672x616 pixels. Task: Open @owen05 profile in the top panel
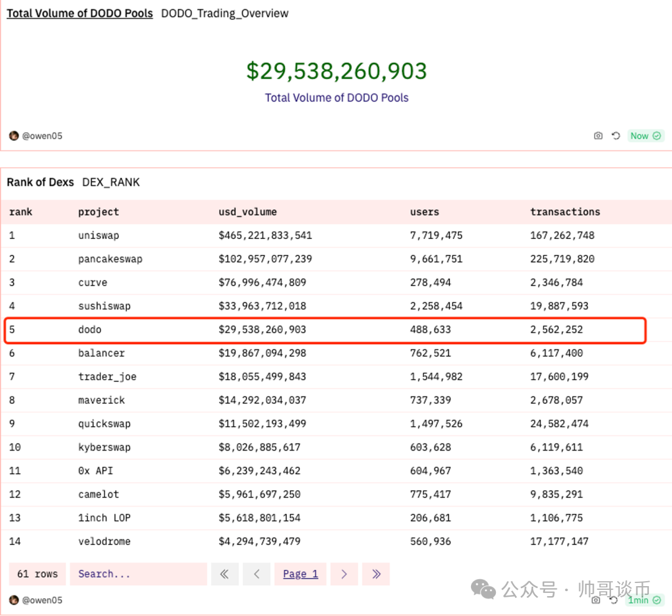pyautogui.click(x=42, y=136)
